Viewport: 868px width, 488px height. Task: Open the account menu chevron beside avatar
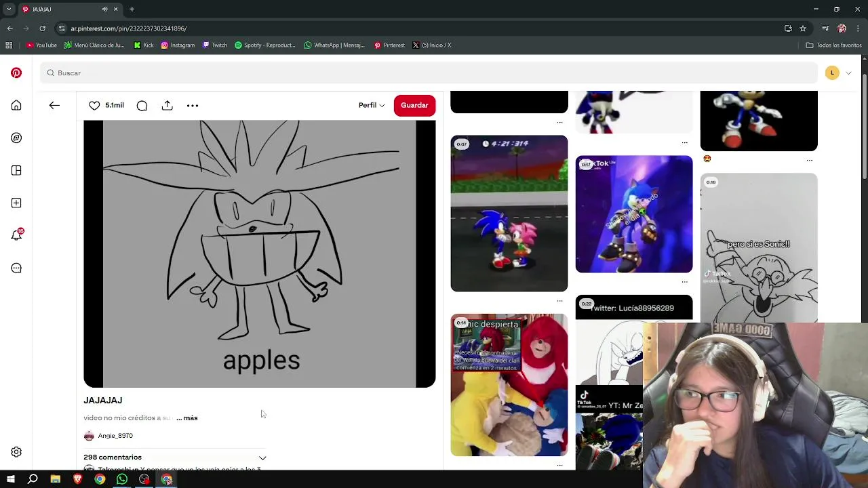tap(848, 73)
